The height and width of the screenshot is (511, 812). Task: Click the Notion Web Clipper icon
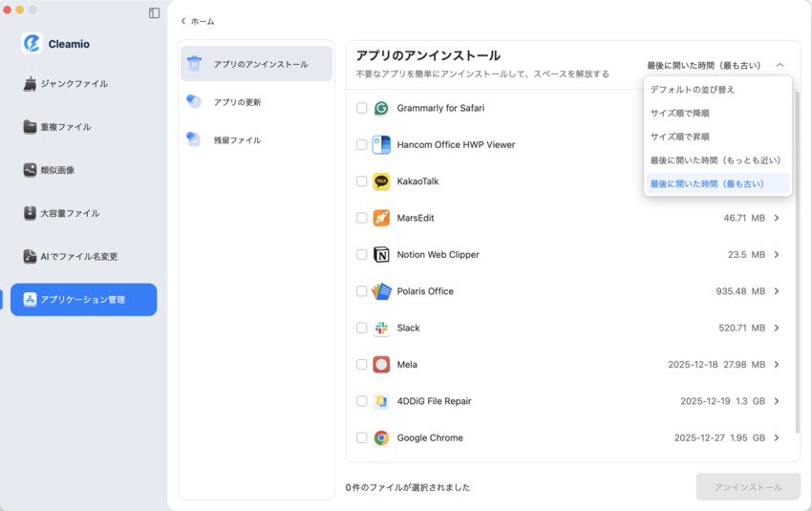pyautogui.click(x=381, y=255)
